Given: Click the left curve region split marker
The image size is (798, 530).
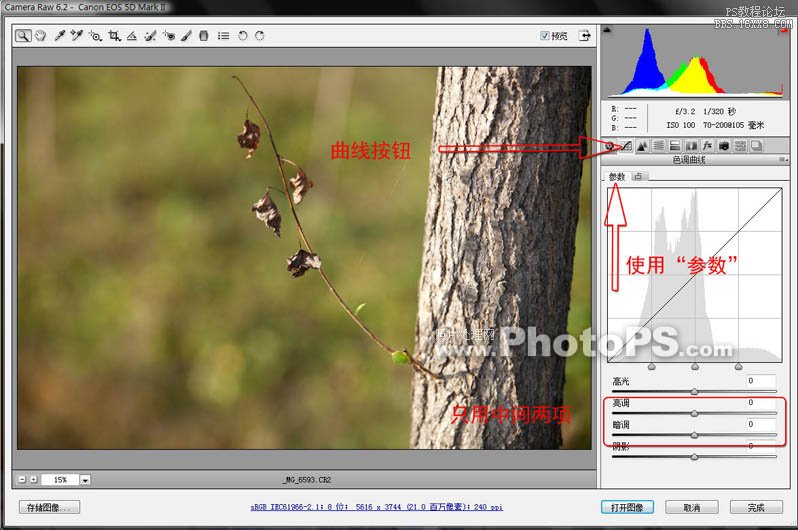Looking at the screenshot, I should [x=651, y=367].
